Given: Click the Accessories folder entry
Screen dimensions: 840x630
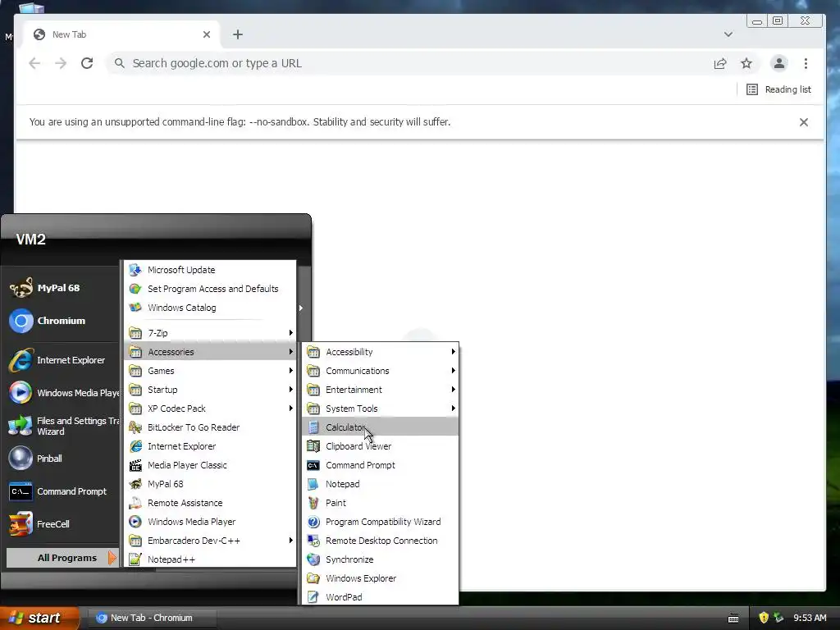Looking at the screenshot, I should 210,352.
